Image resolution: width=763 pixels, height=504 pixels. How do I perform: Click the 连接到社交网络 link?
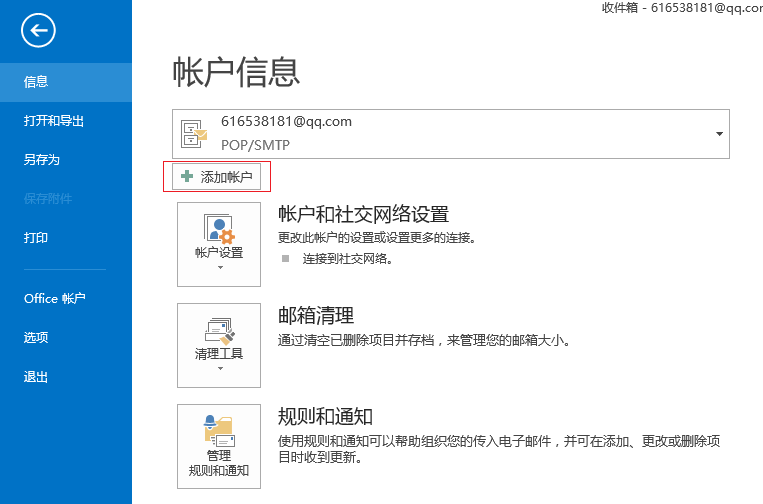click(x=347, y=259)
